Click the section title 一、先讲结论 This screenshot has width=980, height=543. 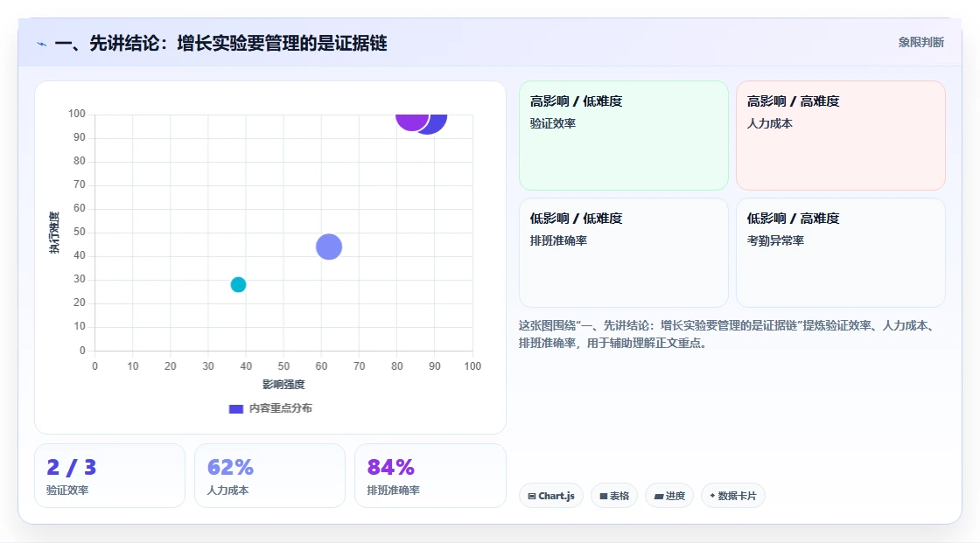click(220, 43)
